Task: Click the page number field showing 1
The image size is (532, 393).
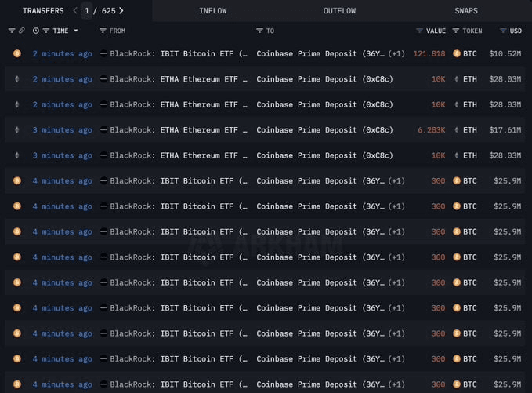Action: [87, 11]
